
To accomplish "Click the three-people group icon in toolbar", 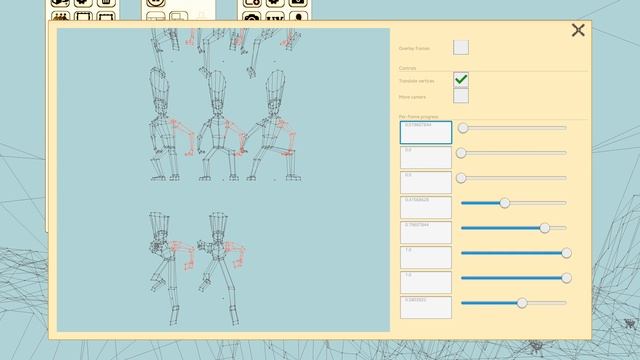I will pyautogui.click(x=60, y=17).
